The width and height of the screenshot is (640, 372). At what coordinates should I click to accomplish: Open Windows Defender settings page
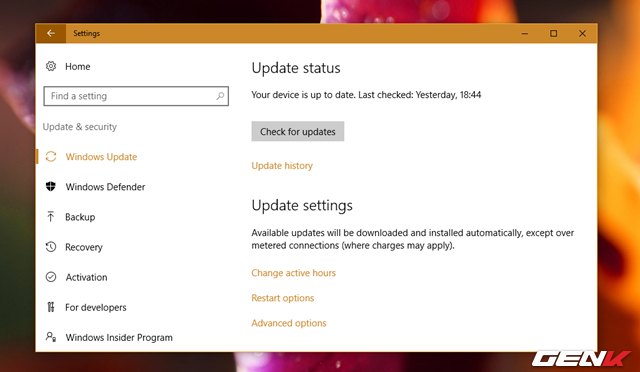(105, 187)
